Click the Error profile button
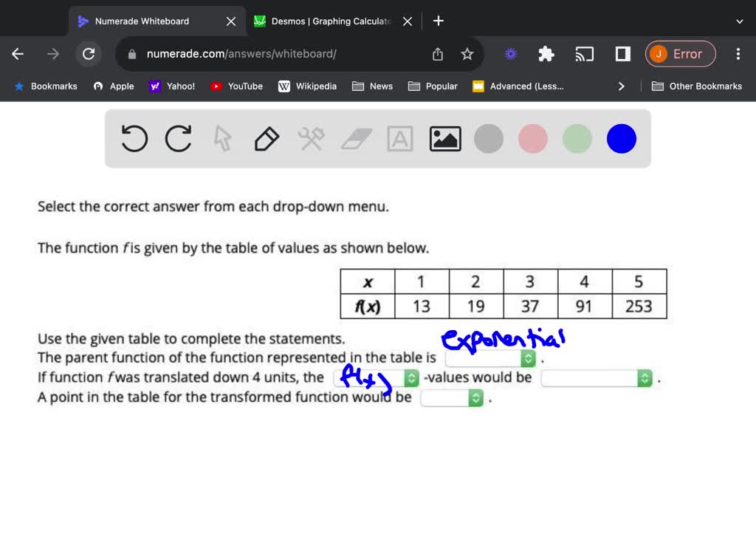The width and height of the screenshot is (756, 548). coord(680,54)
